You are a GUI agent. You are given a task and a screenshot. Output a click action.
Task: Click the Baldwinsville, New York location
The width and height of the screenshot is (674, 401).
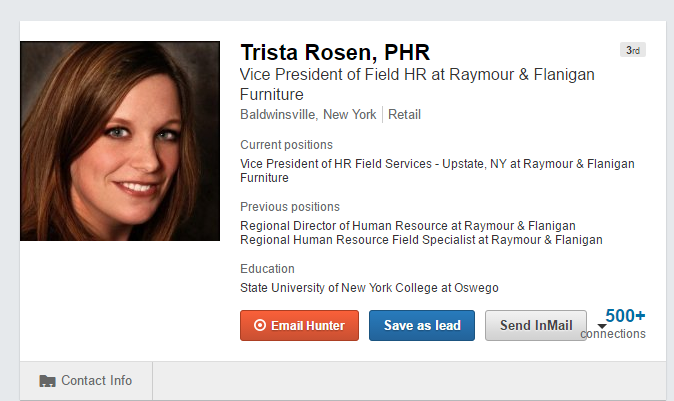pos(308,115)
